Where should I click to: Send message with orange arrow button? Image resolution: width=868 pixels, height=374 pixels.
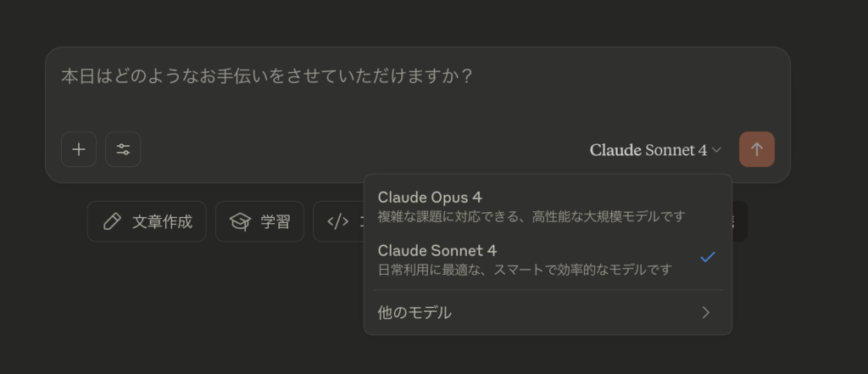[757, 149]
